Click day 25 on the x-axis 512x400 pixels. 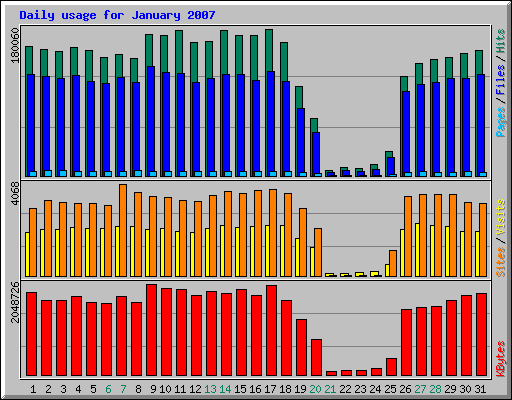click(390, 389)
